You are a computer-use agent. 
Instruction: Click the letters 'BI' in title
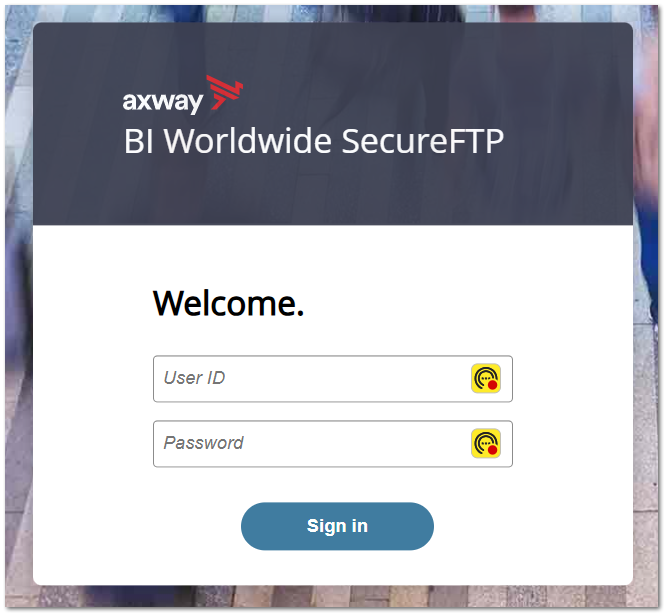(138, 141)
